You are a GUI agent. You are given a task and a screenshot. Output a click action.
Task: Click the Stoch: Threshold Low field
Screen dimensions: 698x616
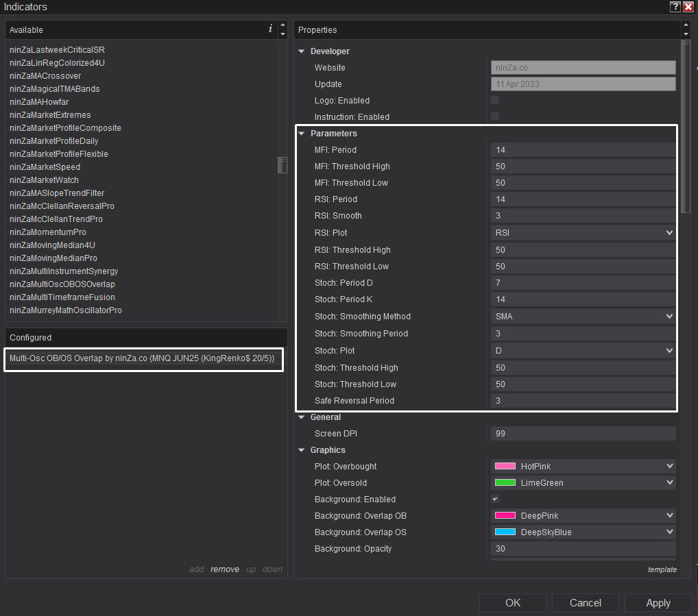(x=583, y=384)
